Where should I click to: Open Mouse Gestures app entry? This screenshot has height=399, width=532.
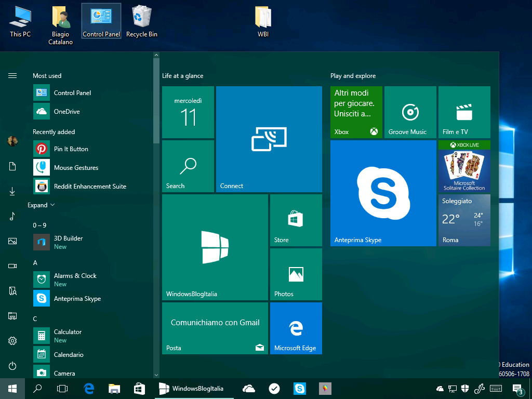pyautogui.click(x=91, y=168)
